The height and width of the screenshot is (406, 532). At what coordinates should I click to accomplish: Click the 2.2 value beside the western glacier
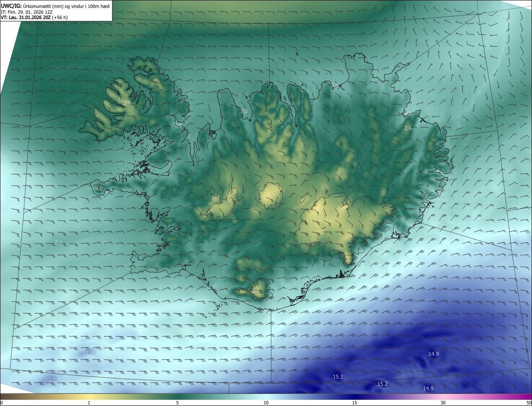point(216,198)
